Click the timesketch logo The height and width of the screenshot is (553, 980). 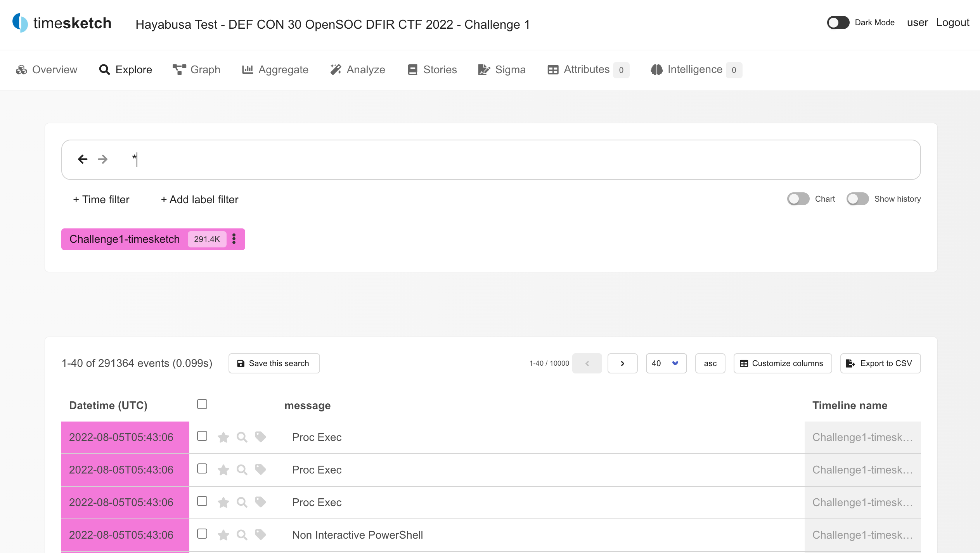pyautogui.click(x=62, y=23)
